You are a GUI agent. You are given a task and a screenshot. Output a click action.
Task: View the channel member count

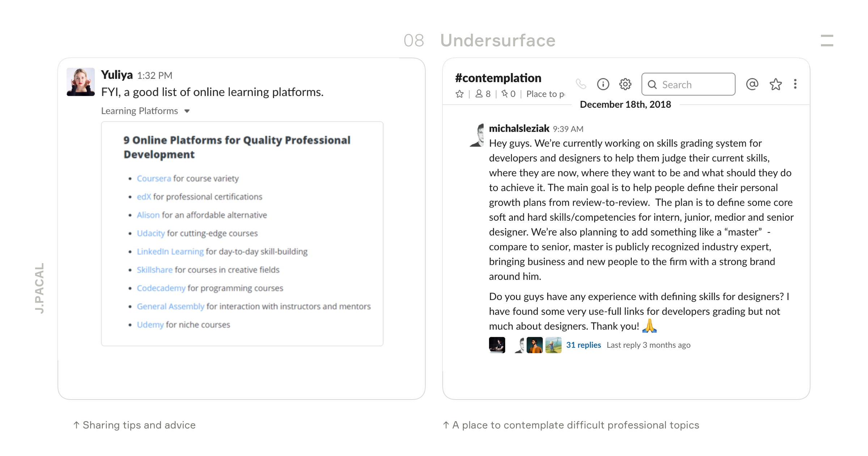click(x=483, y=94)
